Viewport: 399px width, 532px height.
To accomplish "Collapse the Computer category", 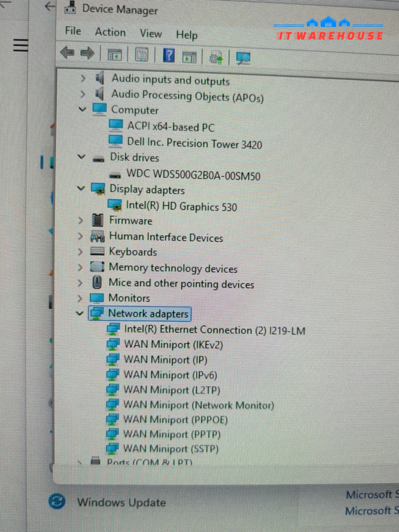I will click(x=82, y=109).
